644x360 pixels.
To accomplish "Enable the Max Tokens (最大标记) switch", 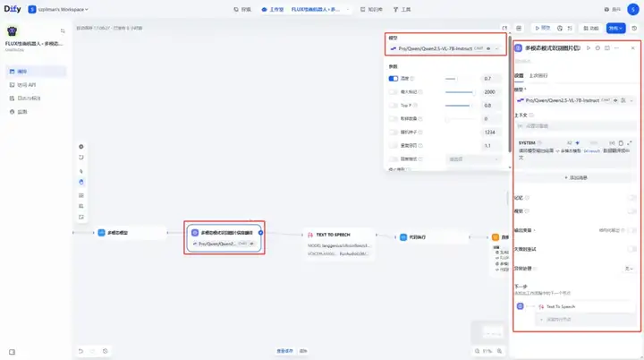I will [394, 91].
